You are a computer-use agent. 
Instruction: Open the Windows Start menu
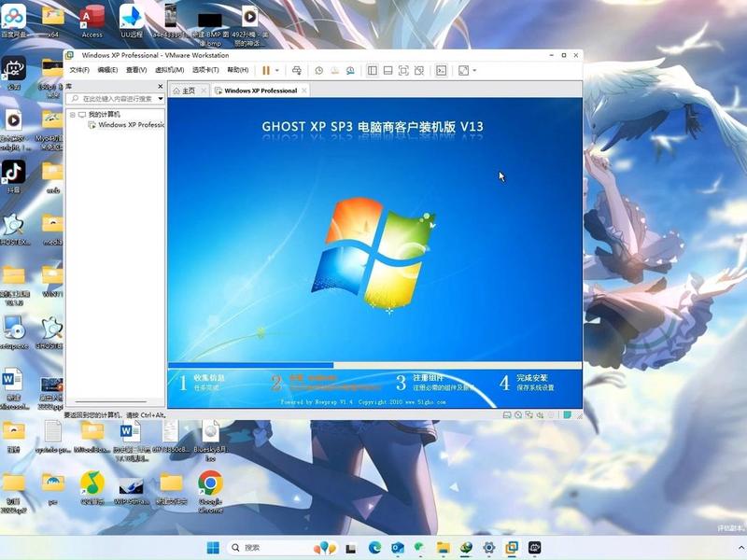[x=213, y=548]
